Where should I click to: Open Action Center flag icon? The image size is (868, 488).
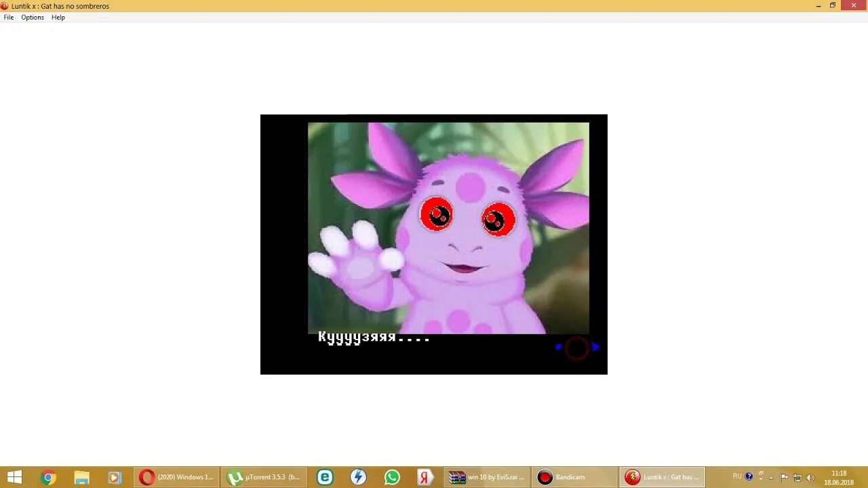[785, 477]
